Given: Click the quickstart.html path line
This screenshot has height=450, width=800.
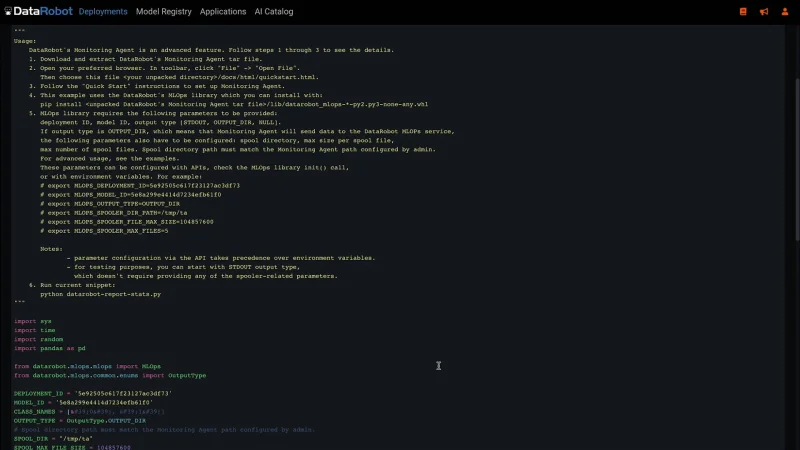Looking at the screenshot, I should (180, 77).
